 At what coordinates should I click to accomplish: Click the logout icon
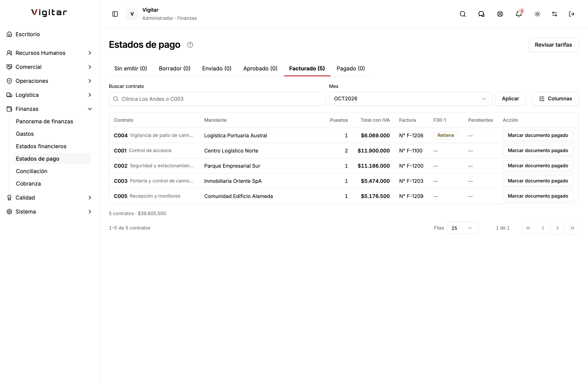(571, 14)
